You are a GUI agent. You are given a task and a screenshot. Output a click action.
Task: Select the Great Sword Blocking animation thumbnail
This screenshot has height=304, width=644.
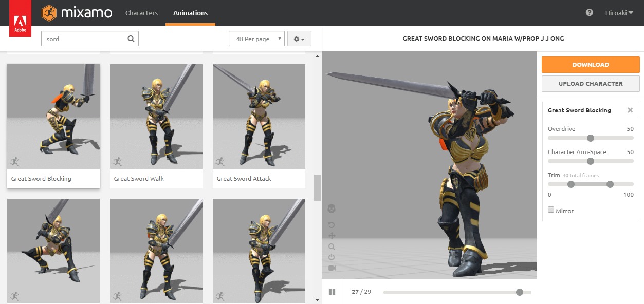pyautogui.click(x=53, y=117)
